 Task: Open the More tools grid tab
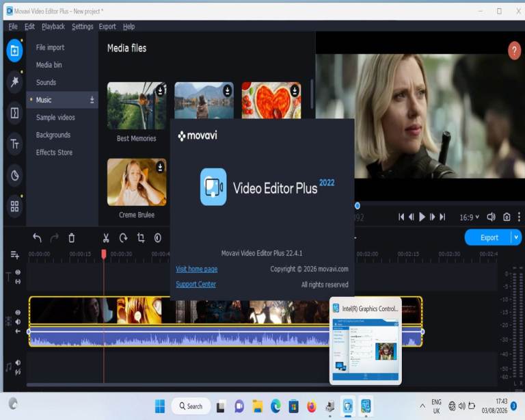14,206
